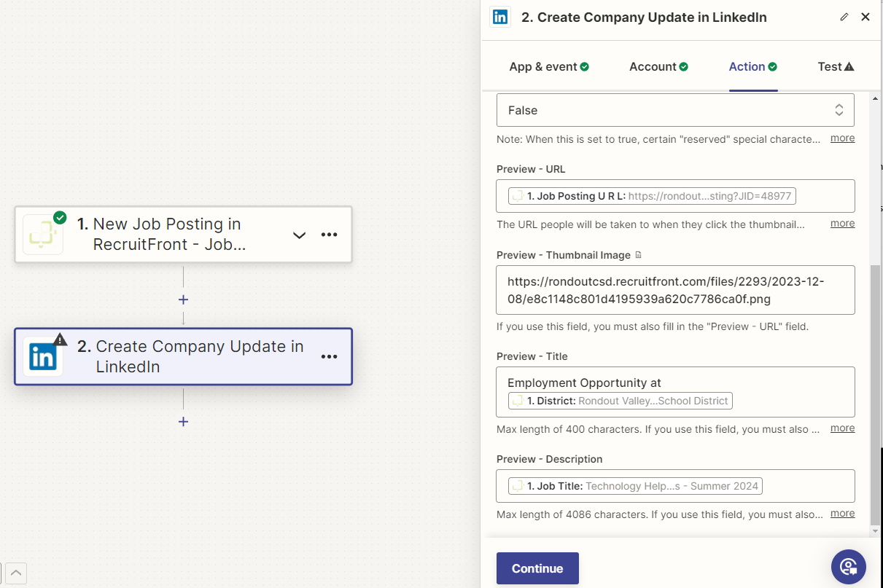Select Create Company Update step card
The width and height of the screenshot is (883, 588).
point(183,356)
